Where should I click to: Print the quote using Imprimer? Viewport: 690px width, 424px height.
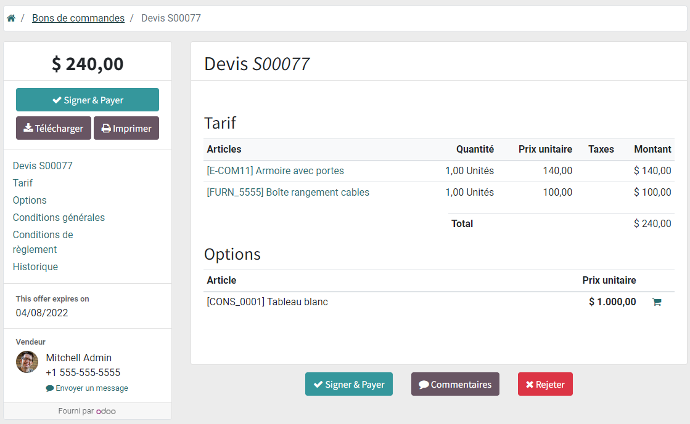126,128
